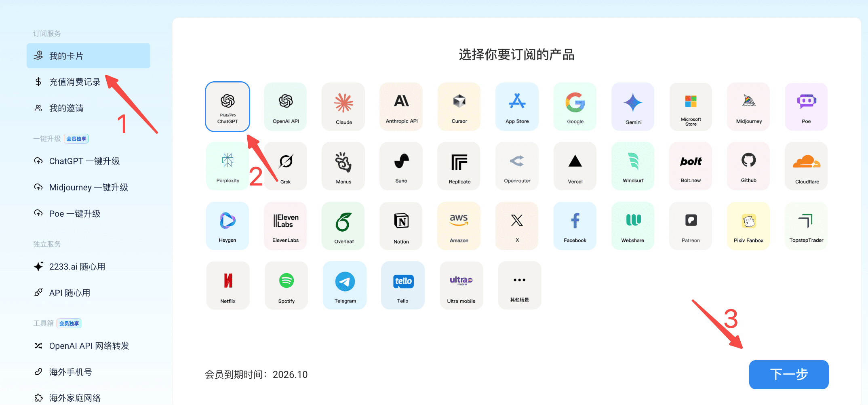Viewport: 868px width, 405px height.
Task: Pick the Google product card
Action: [x=575, y=107]
